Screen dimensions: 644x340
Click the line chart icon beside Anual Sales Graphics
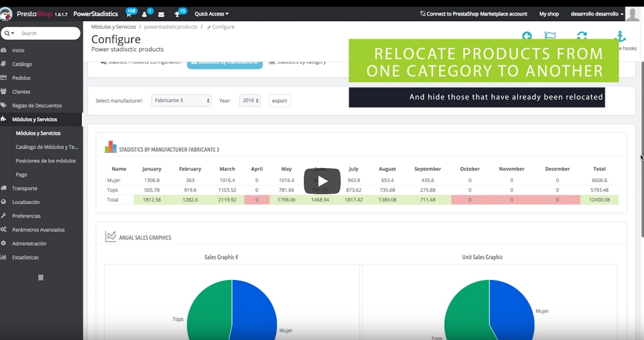click(110, 237)
